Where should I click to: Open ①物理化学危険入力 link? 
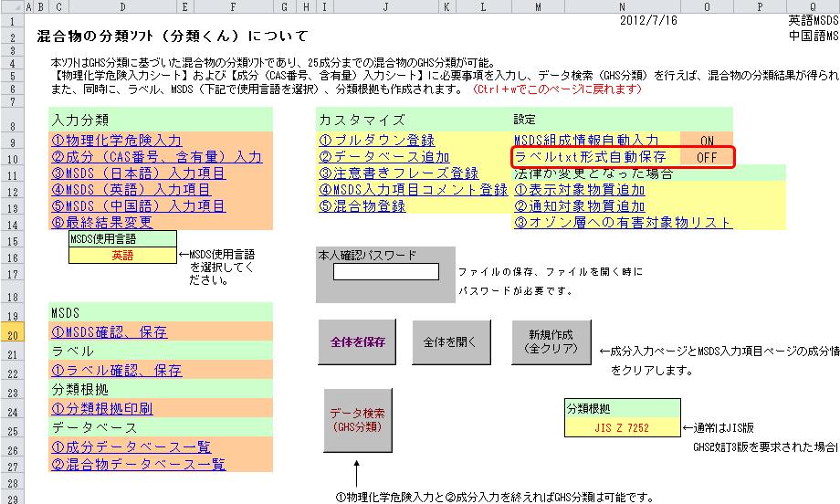point(116,141)
